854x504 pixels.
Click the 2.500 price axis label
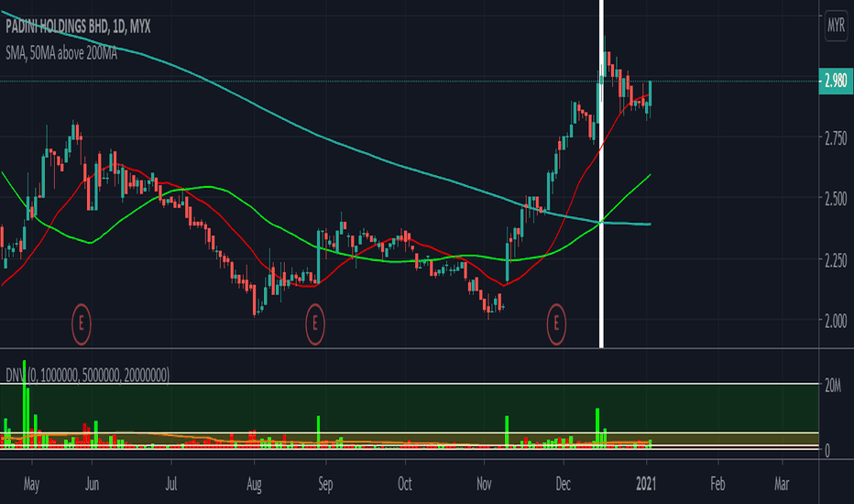click(836, 200)
